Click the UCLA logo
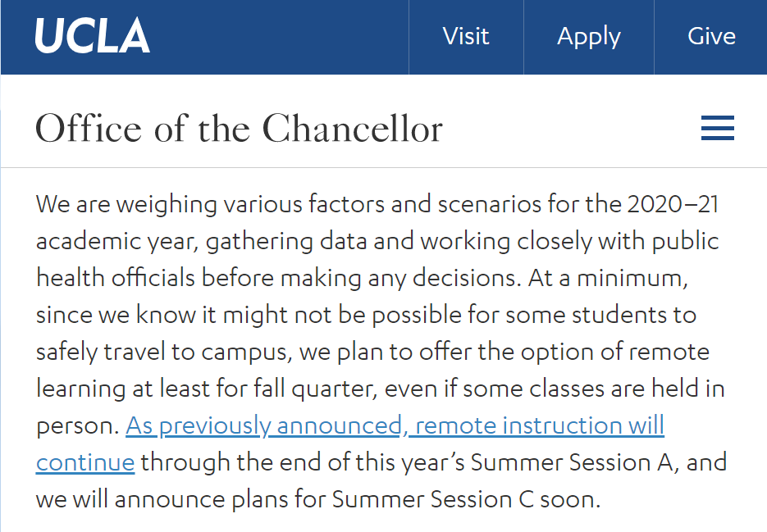 click(x=93, y=36)
